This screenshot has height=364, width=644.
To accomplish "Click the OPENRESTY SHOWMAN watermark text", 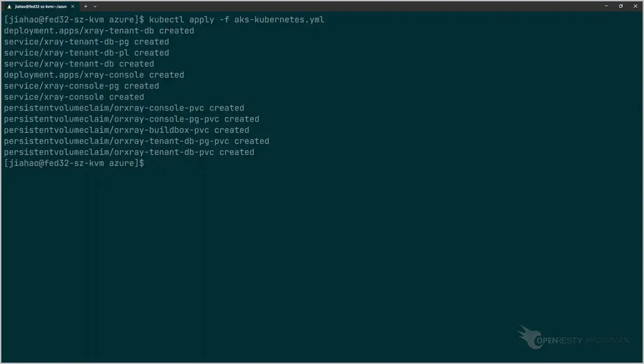I will (584, 341).
